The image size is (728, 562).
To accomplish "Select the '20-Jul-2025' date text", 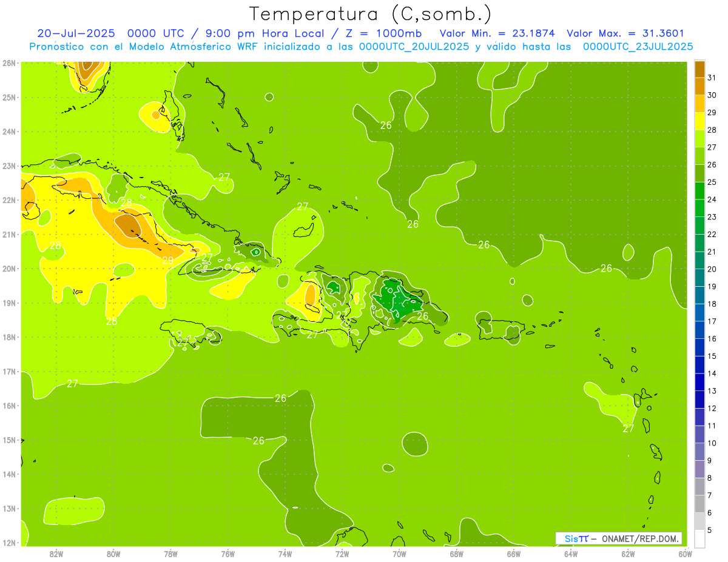I will click(x=75, y=34).
